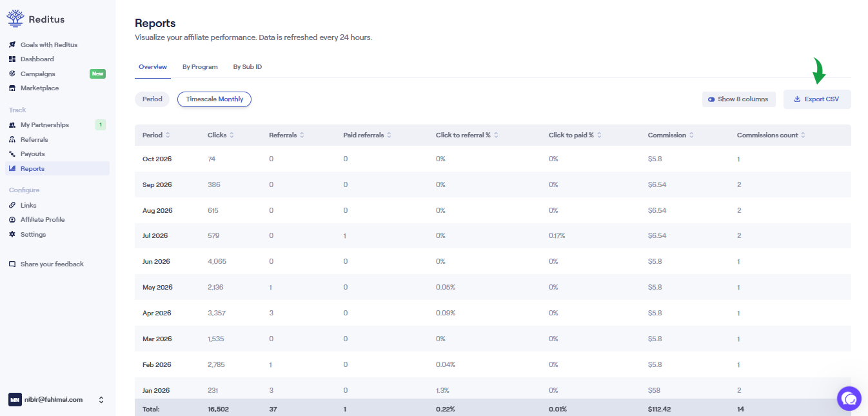Sort by Click to referral % header
The width and height of the screenshot is (868, 416).
467,135
